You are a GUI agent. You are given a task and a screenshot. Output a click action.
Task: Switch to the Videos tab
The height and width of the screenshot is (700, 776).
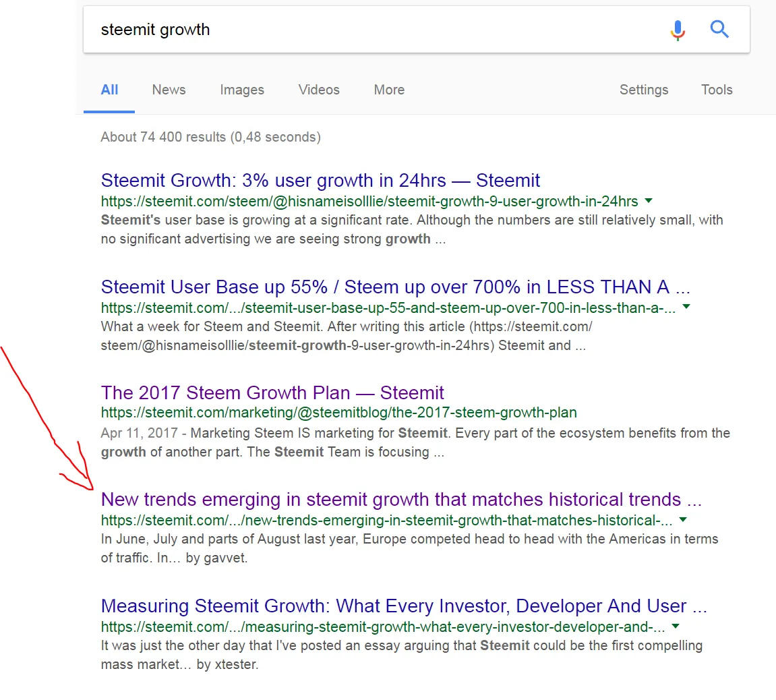(319, 90)
